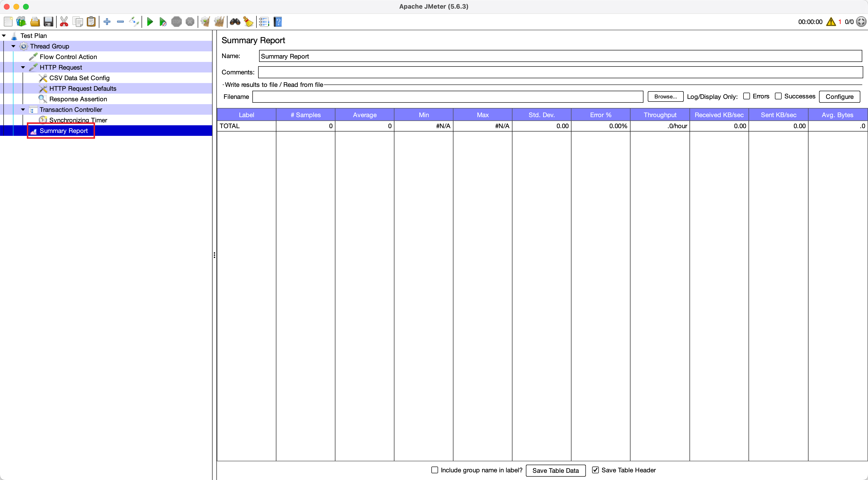
Task: Click the Filename input field
Action: point(448,97)
